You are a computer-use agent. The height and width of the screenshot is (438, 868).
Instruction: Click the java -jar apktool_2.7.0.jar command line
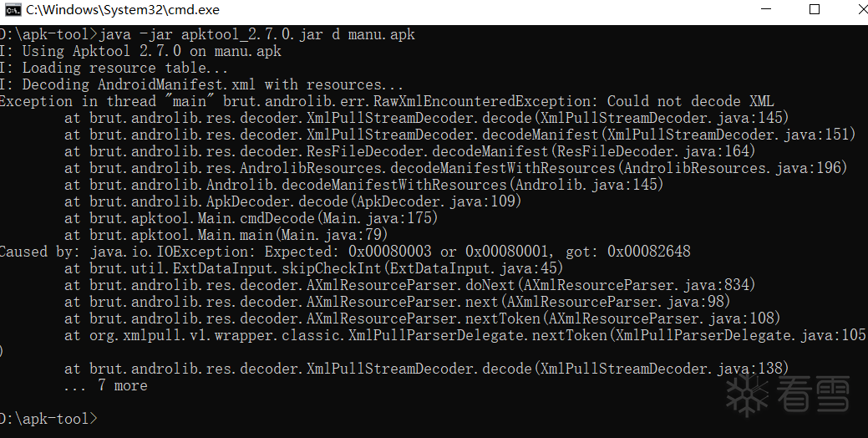(x=256, y=35)
